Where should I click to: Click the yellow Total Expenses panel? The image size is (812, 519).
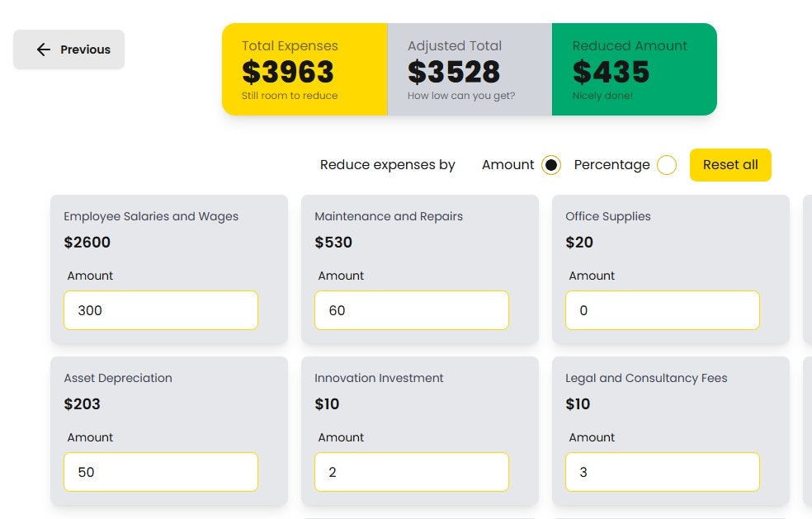[304, 69]
